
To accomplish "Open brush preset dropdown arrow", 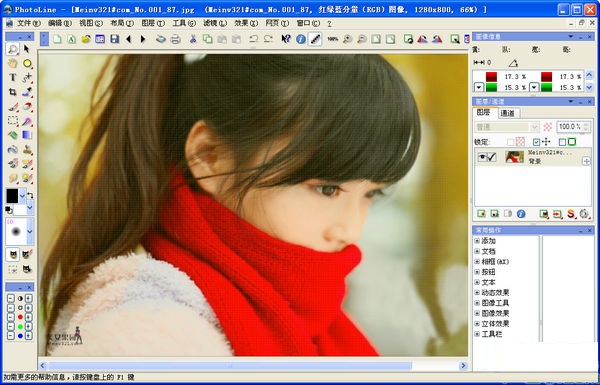I will tap(29, 232).
